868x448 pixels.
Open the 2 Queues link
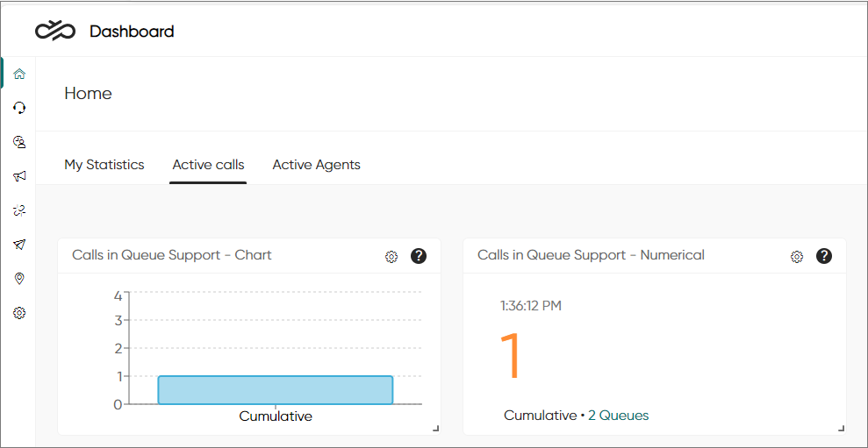pos(619,416)
